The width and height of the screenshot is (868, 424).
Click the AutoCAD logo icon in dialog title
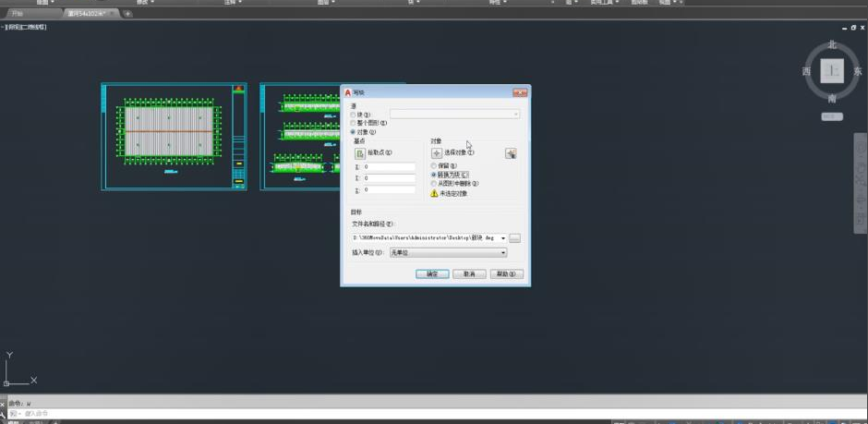[348, 92]
